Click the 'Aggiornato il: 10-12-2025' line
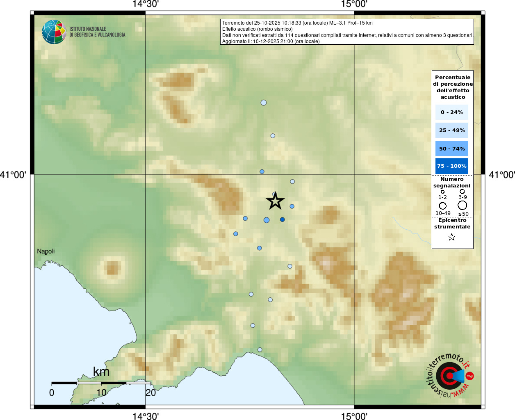The height and width of the screenshot is (420, 515). [271, 41]
